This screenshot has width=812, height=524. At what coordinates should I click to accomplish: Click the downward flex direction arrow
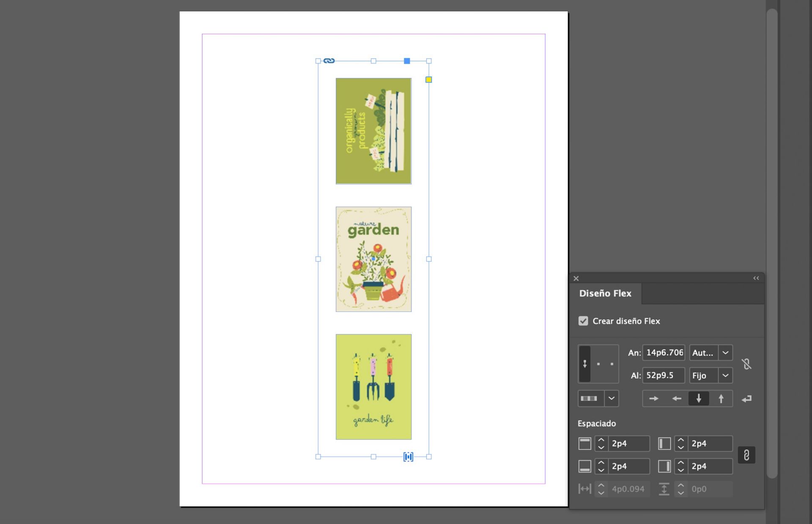tap(699, 398)
